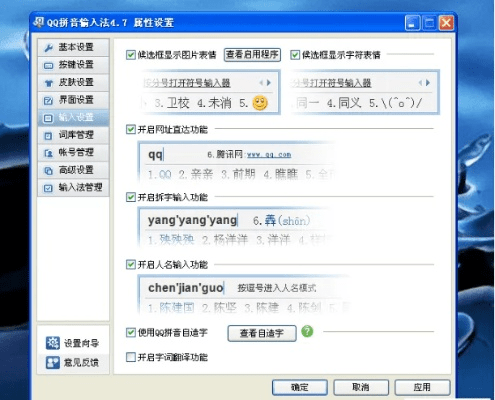Click the wrench icon beside 基本设置
Image resolution: width=495 pixels, height=400 pixels.
click(x=49, y=48)
